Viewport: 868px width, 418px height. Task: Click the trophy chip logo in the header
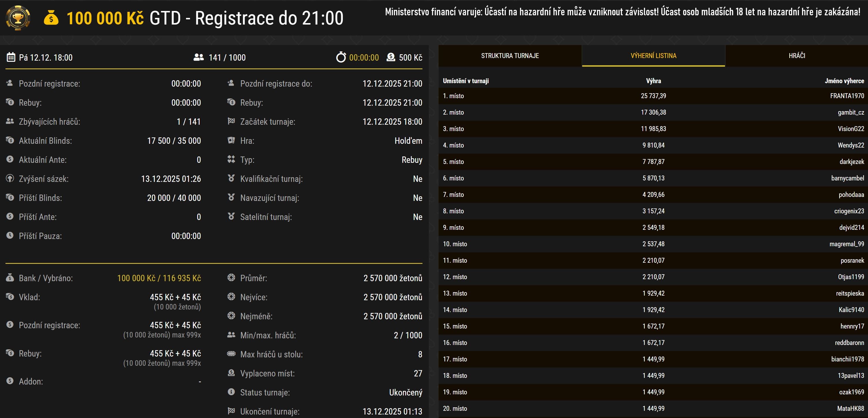coord(18,18)
